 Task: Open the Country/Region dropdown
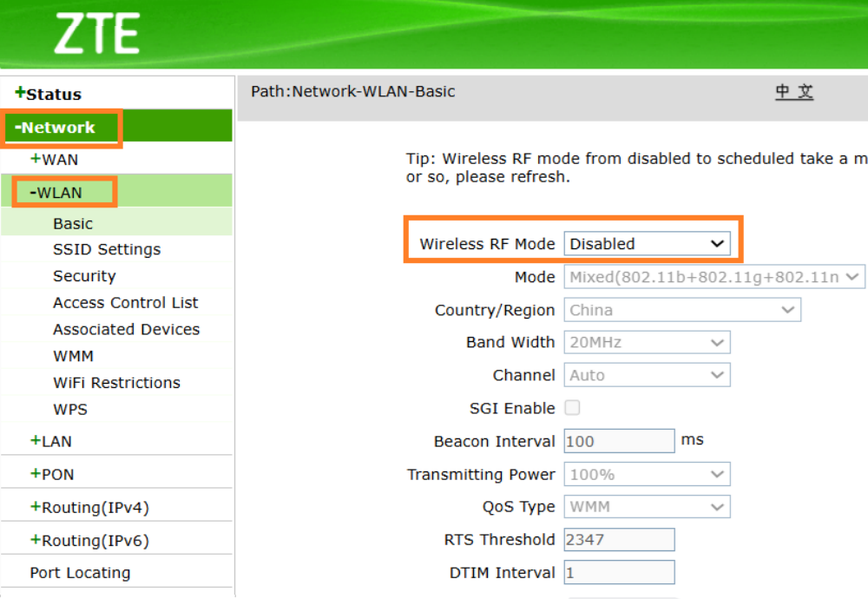(682, 310)
